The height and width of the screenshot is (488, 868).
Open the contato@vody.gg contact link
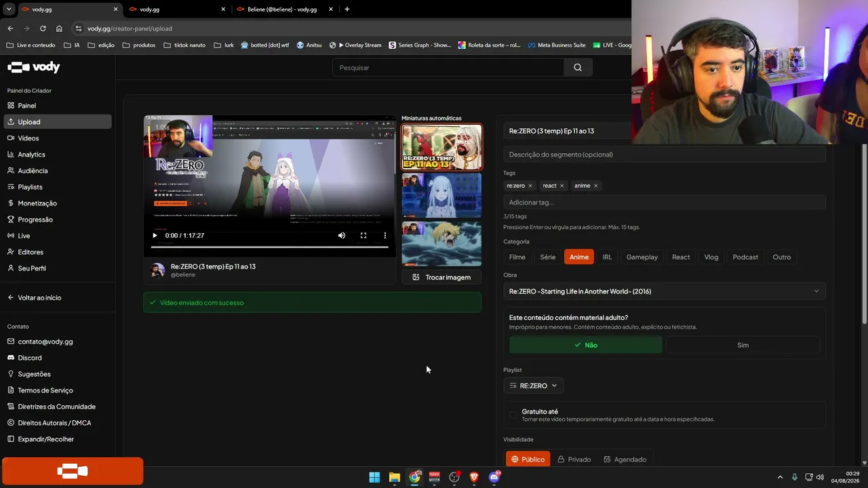click(x=40, y=342)
